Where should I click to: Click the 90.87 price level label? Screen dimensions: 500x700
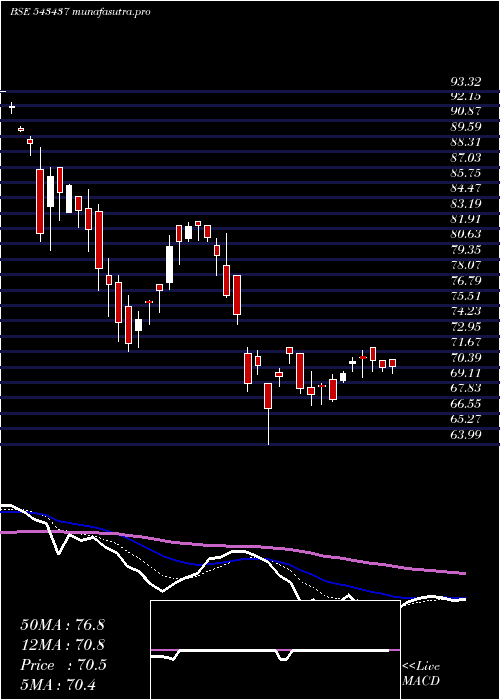coord(466,111)
